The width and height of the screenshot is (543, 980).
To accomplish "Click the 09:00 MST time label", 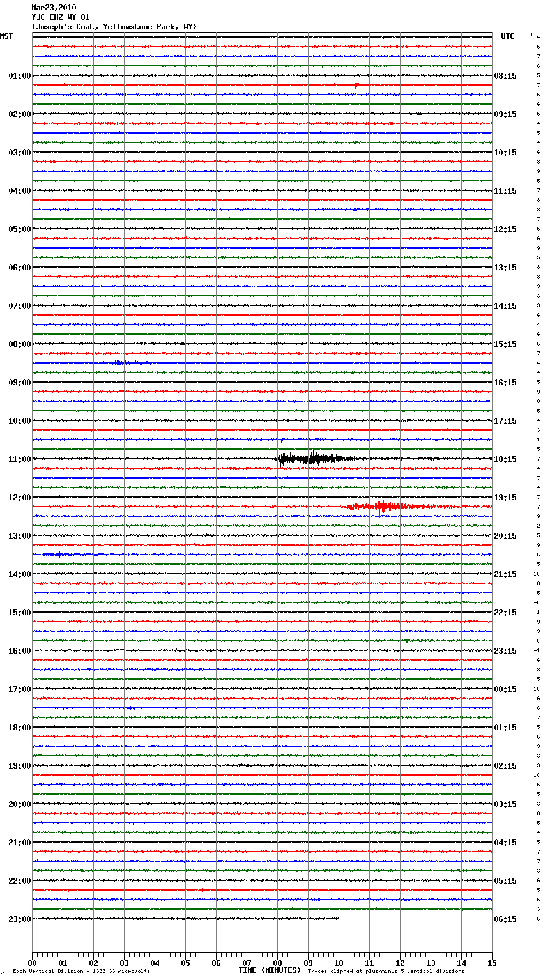I will [x=20, y=383].
